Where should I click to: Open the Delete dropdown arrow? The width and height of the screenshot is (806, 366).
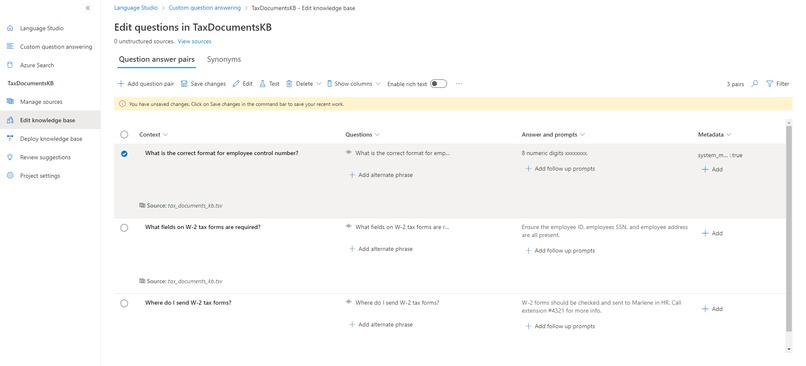pos(319,84)
